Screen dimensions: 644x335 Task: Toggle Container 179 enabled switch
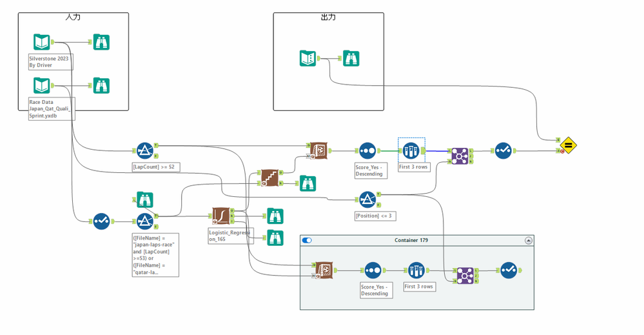(307, 240)
